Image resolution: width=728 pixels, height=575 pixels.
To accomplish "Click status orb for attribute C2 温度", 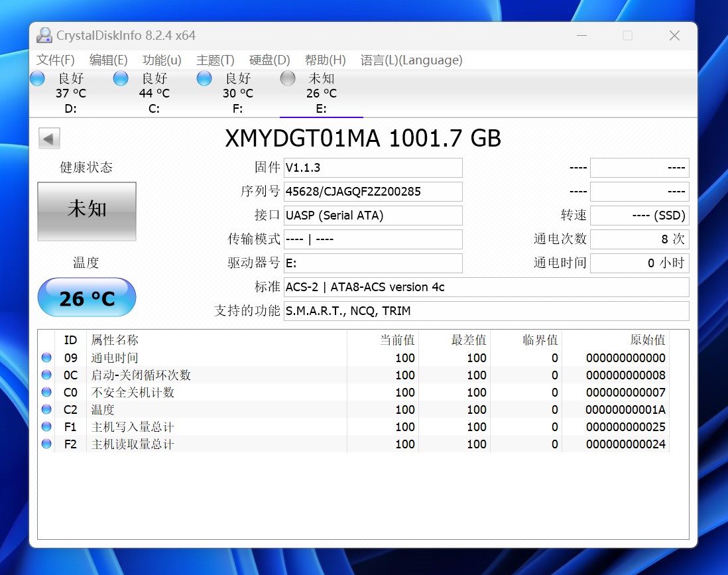I will [46, 409].
